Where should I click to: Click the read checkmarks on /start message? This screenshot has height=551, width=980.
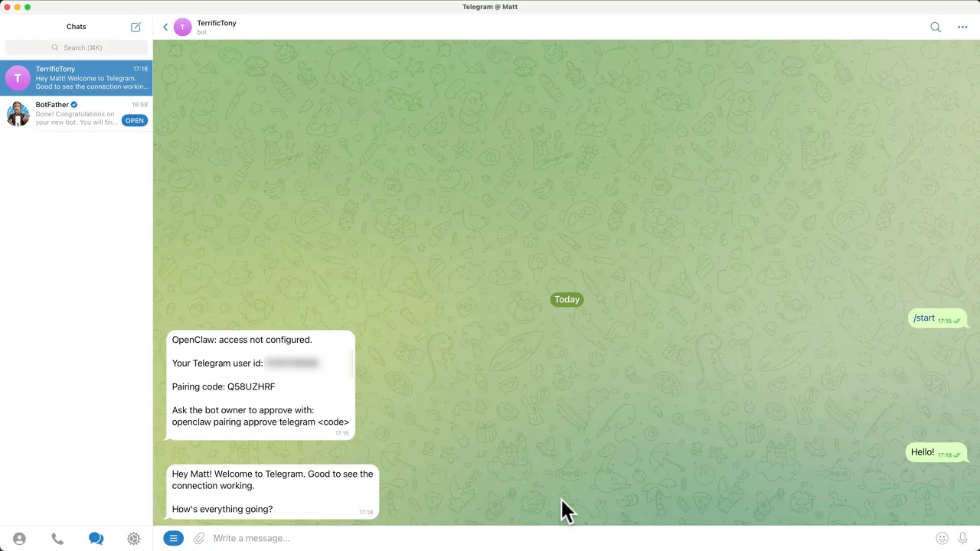957,321
